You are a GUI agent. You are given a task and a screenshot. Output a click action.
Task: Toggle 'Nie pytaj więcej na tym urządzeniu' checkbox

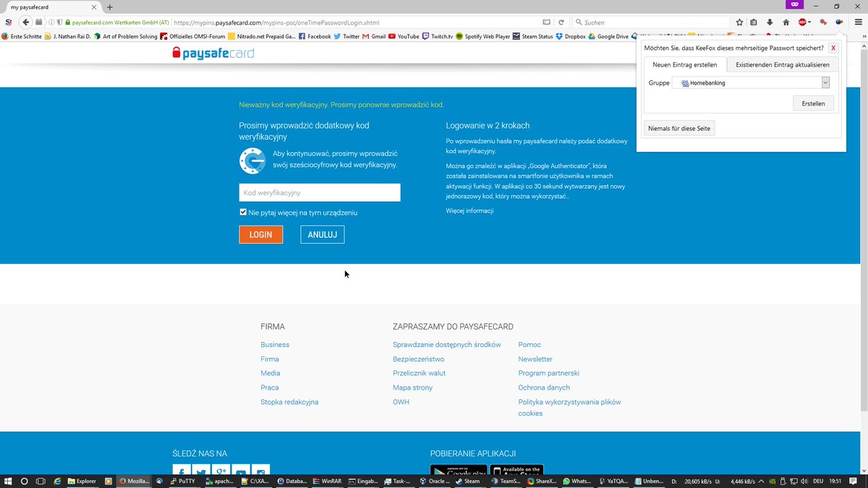[243, 213]
